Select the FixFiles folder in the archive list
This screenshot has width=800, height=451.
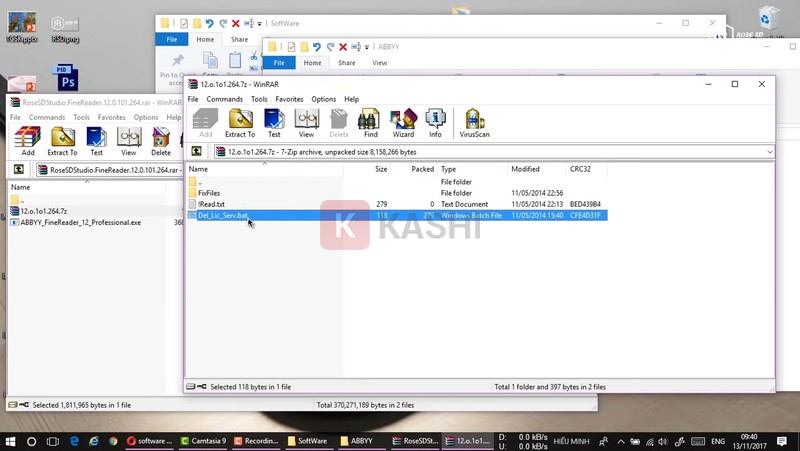pos(209,193)
